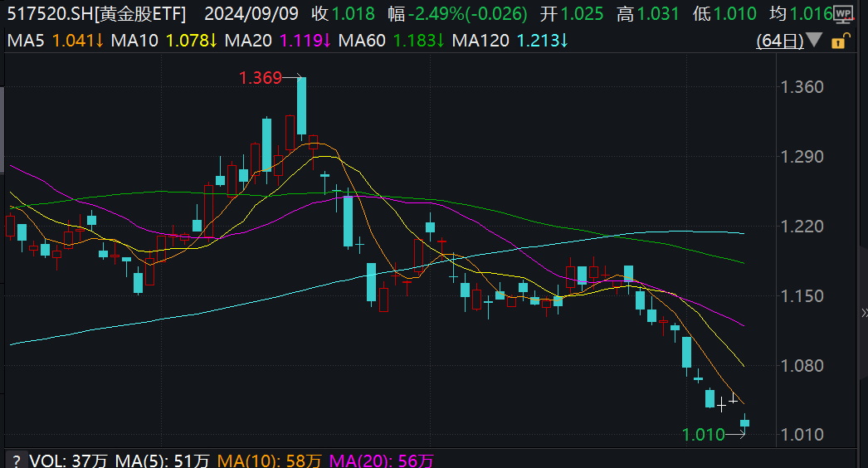The image size is (868, 468).
Task: Click the 1.080 price axis label
Action: pos(802,366)
